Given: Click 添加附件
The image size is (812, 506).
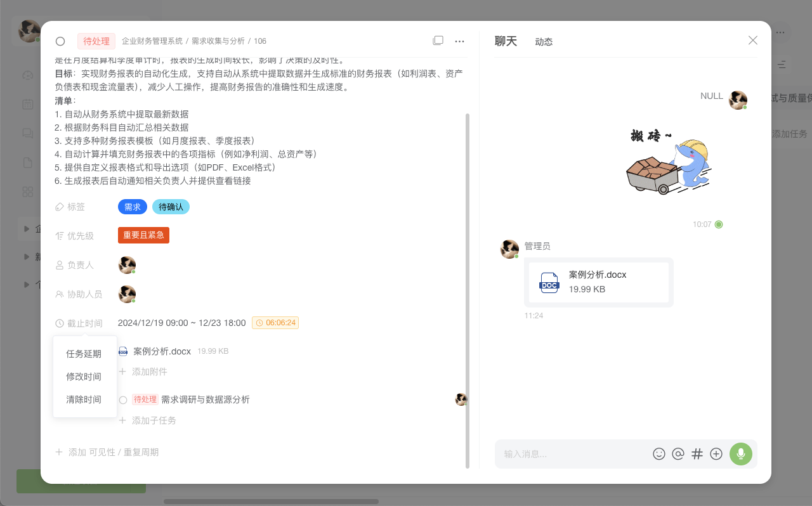Looking at the screenshot, I should tap(143, 372).
